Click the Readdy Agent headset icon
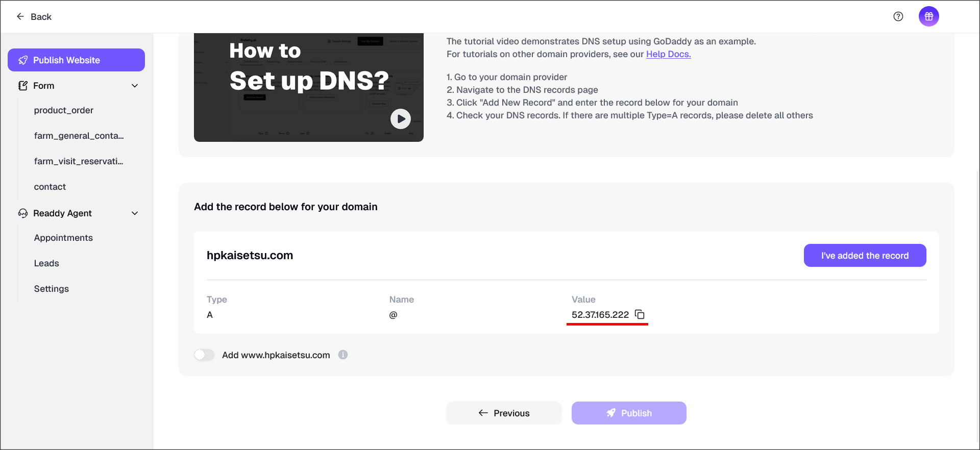The image size is (980, 450). point(23,213)
